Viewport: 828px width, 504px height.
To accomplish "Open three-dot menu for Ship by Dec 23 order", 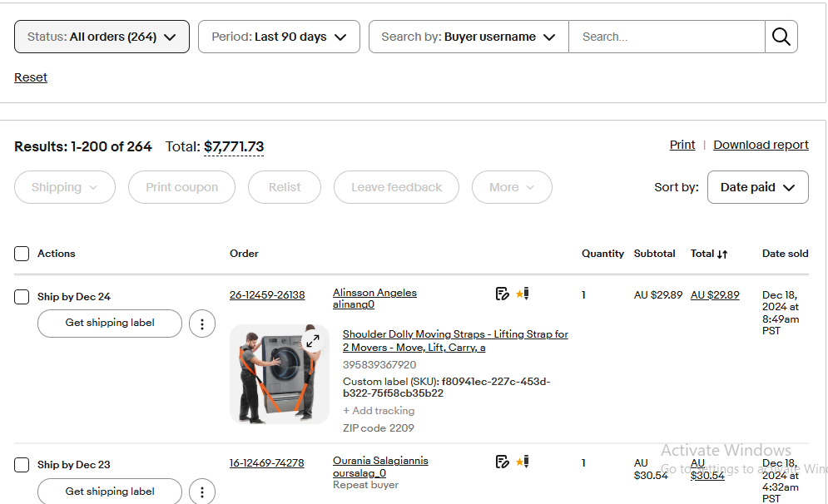I will click(202, 491).
